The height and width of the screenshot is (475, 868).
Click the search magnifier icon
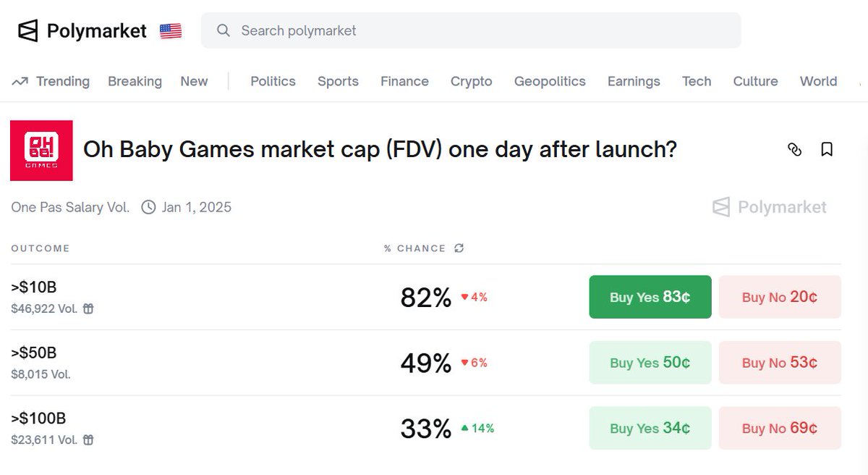(x=224, y=30)
